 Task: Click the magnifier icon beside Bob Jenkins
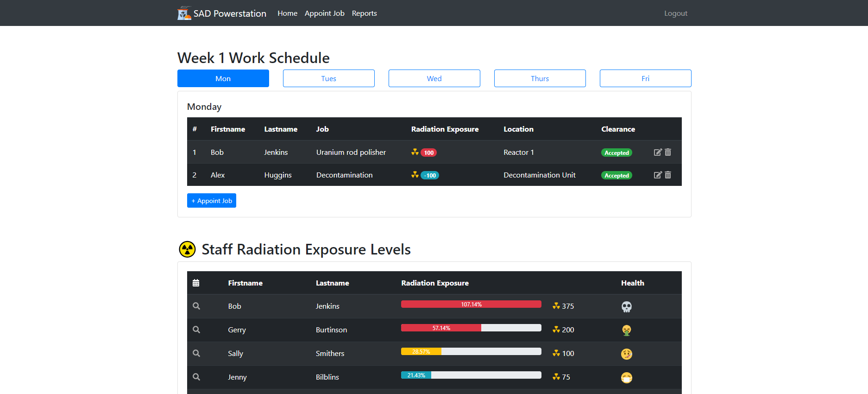196,306
